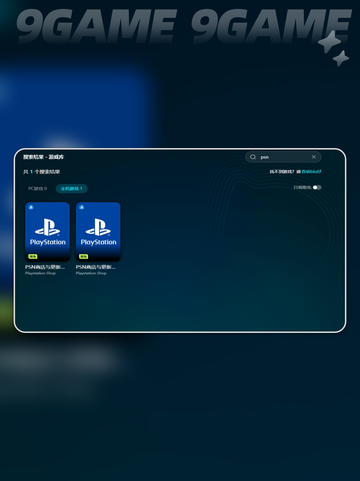The width and height of the screenshot is (360, 481).
Task: Switch to the PC游戏 0 tab
Action: pyautogui.click(x=38, y=189)
